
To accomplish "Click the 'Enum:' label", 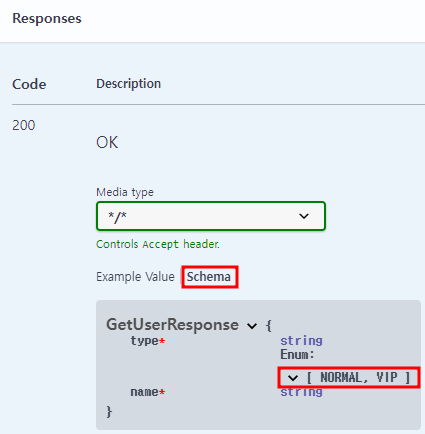I will coord(297,354).
